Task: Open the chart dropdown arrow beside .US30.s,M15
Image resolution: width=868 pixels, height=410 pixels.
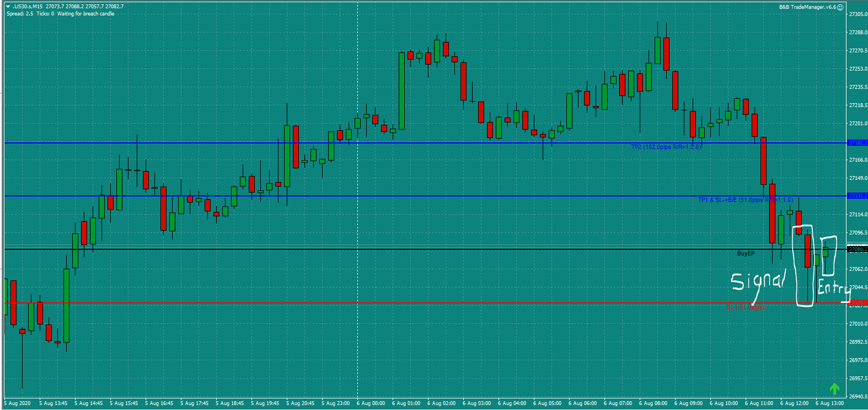Action: 8,7
